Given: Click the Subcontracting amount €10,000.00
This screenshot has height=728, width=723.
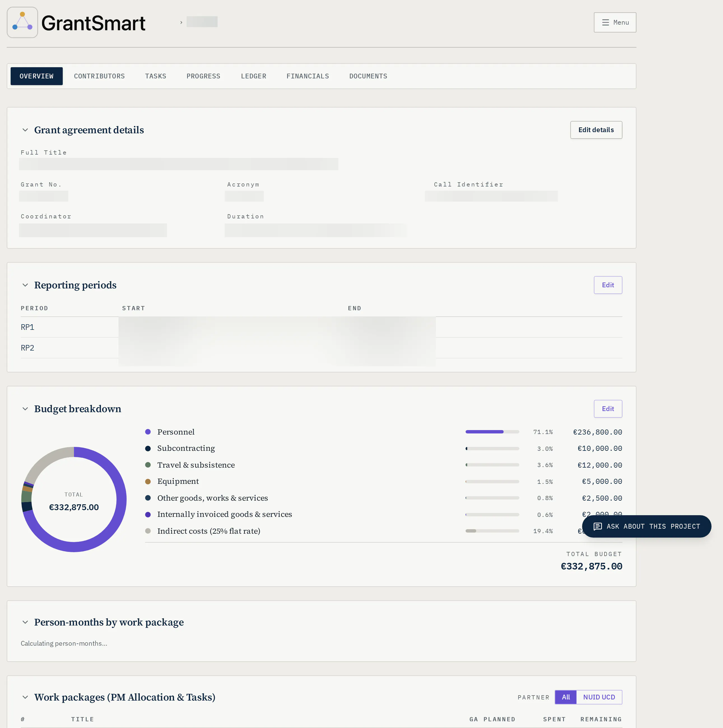Looking at the screenshot, I should [600, 449].
